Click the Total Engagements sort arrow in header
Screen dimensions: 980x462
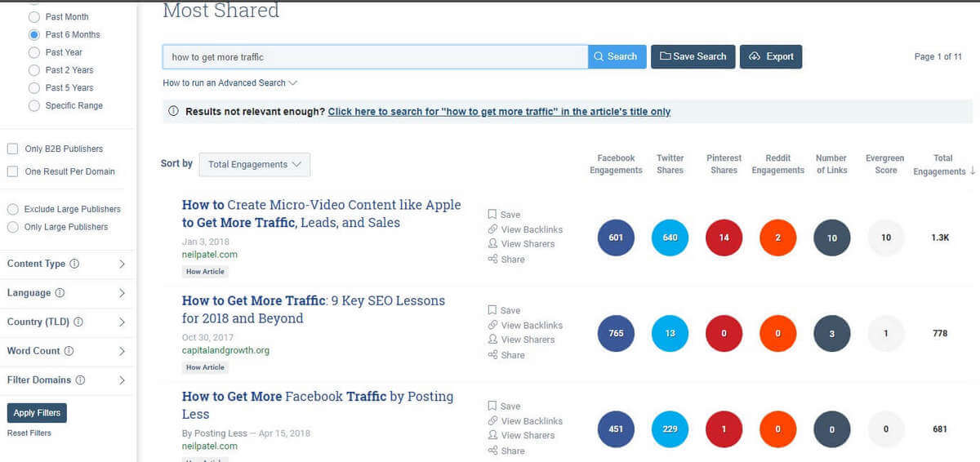(972, 171)
